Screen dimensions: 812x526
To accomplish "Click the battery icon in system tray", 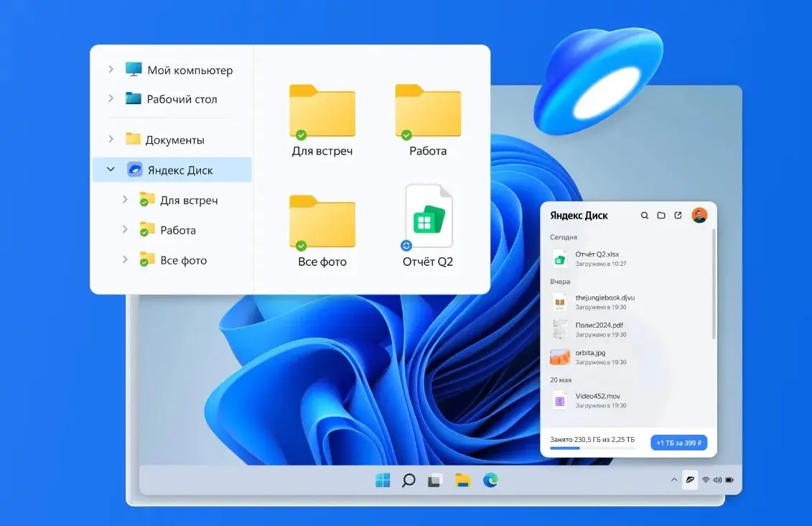I will (x=729, y=480).
